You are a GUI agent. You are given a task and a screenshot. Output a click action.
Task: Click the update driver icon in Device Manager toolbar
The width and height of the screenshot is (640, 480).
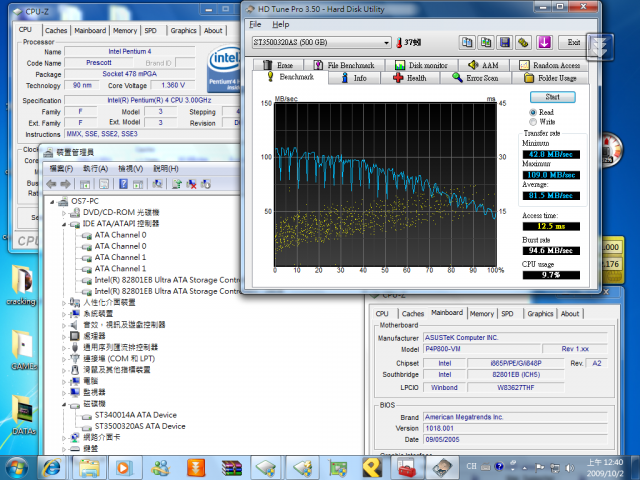(176, 184)
